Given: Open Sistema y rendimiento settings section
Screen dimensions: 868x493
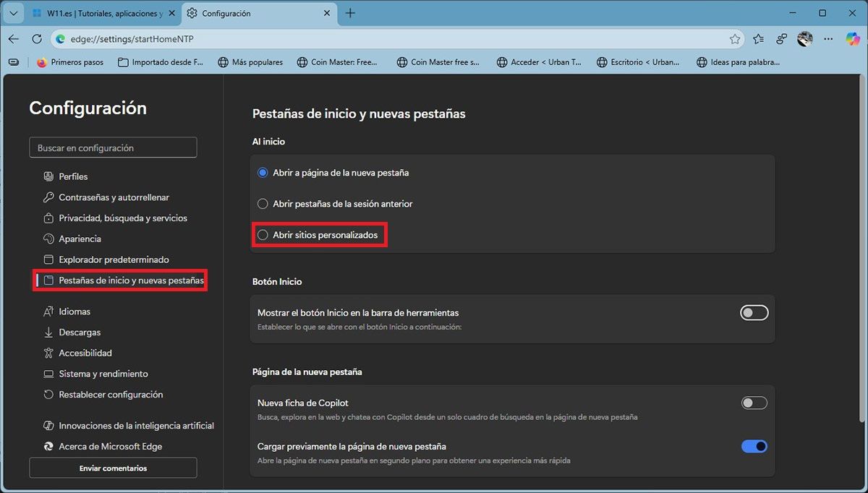Looking at the screenshot, I should [103, 374].
